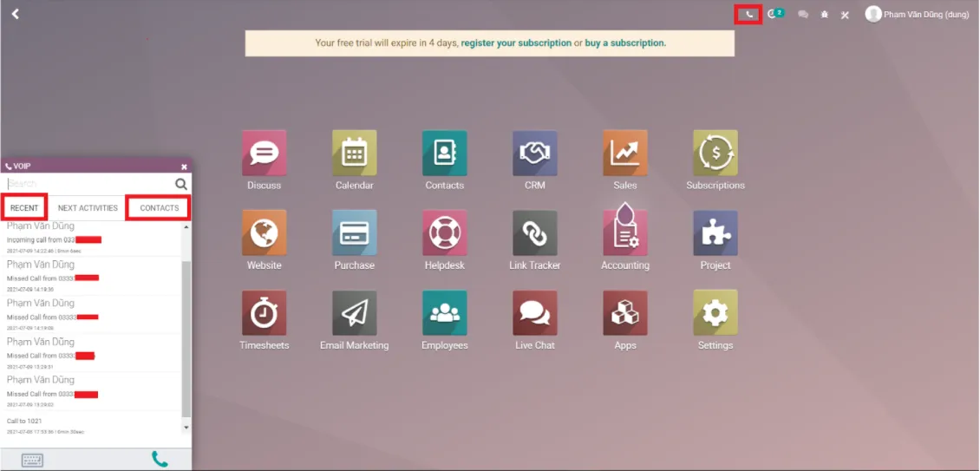Viewport: 980px width, 471px height.
Task: Open the Employees app
Action: [444, 313]
